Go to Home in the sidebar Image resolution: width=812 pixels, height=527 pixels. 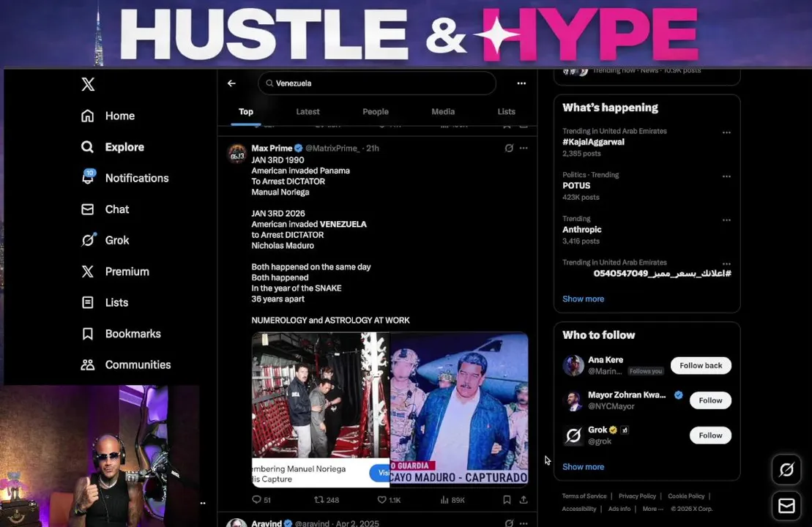(108, 116)
